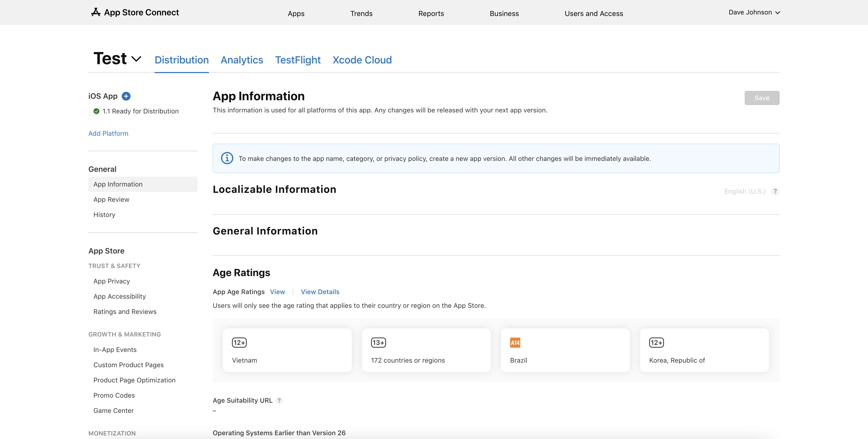Open App Accessibility in the sidebar

[120, 296]
